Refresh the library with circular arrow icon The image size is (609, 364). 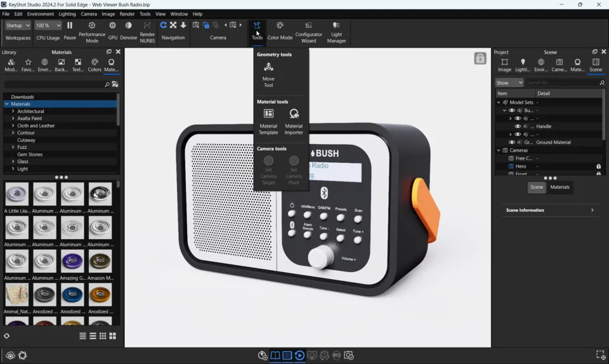click(x=6, y=336)
